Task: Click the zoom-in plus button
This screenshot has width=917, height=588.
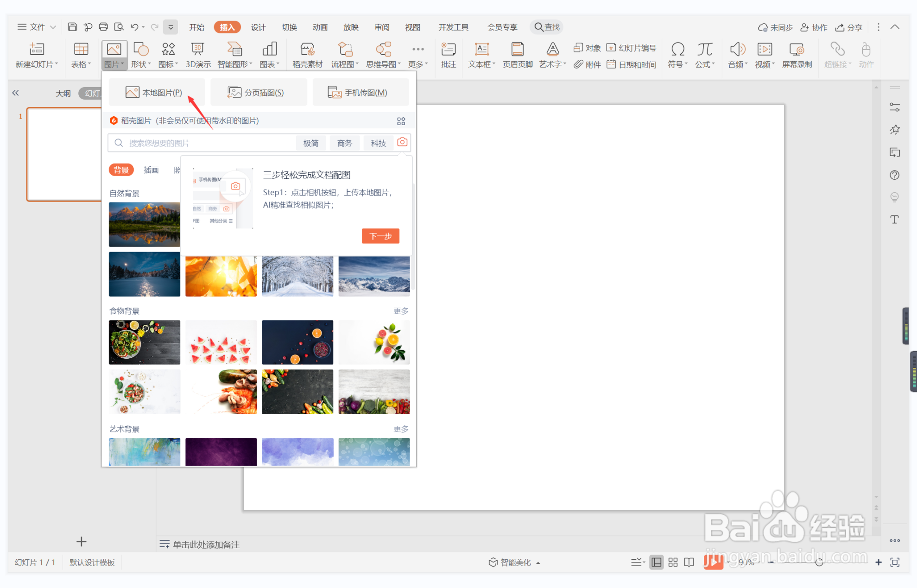Action: 878,562
